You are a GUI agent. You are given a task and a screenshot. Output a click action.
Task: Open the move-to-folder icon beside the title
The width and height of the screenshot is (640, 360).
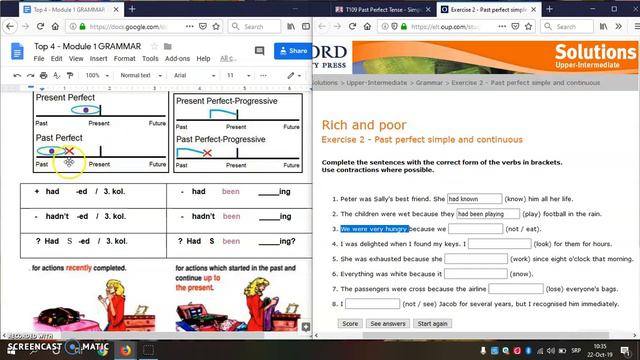click(167, 47)
